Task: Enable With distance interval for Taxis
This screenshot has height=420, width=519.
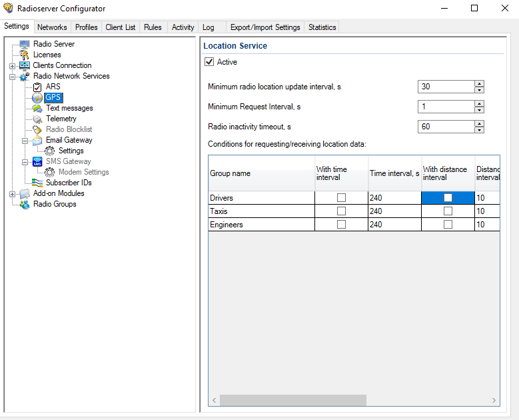Action: coord(448,211)
